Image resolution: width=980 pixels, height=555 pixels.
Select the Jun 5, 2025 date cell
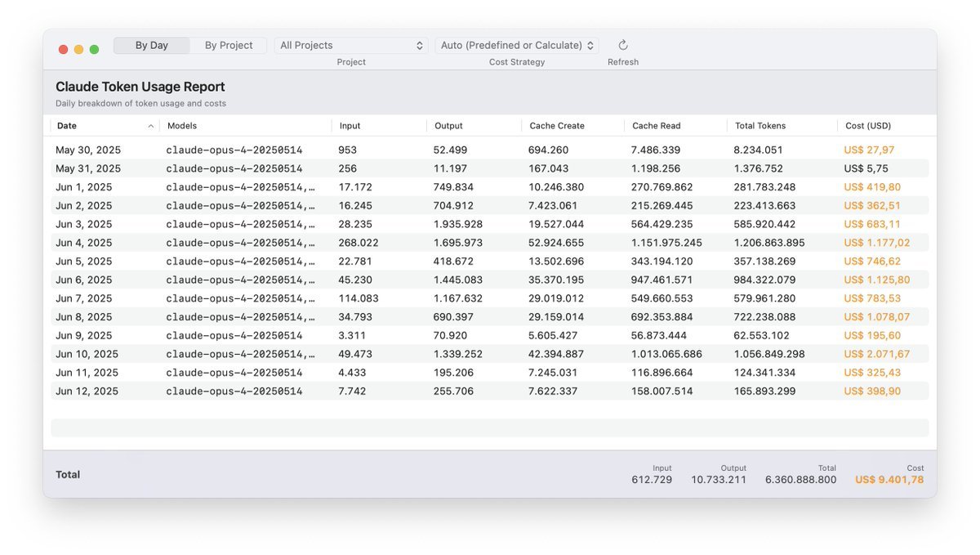point(84,261)
